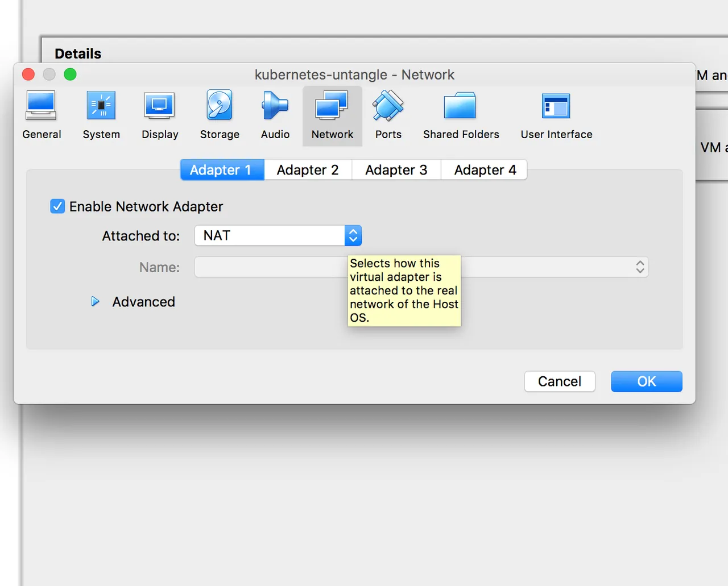Click the Advanced label text

coord(143,302)
